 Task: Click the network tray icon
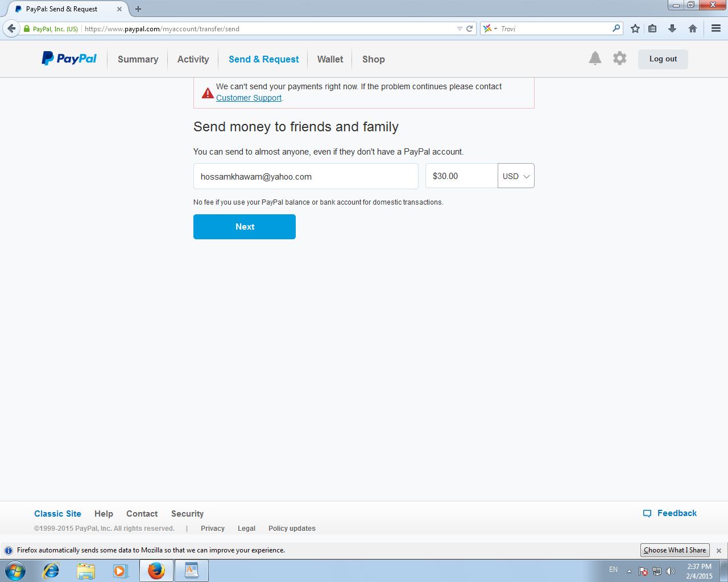(657, 571)
